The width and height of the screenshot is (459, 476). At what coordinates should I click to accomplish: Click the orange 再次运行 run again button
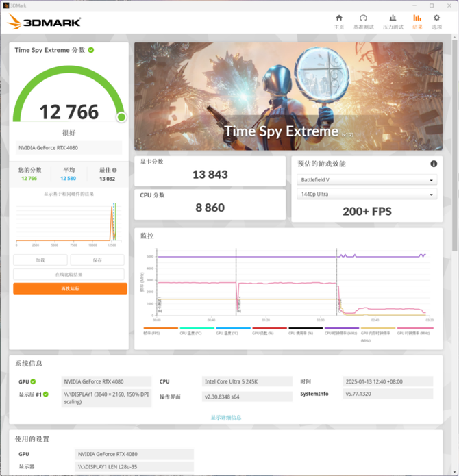(x=70, y=289)
